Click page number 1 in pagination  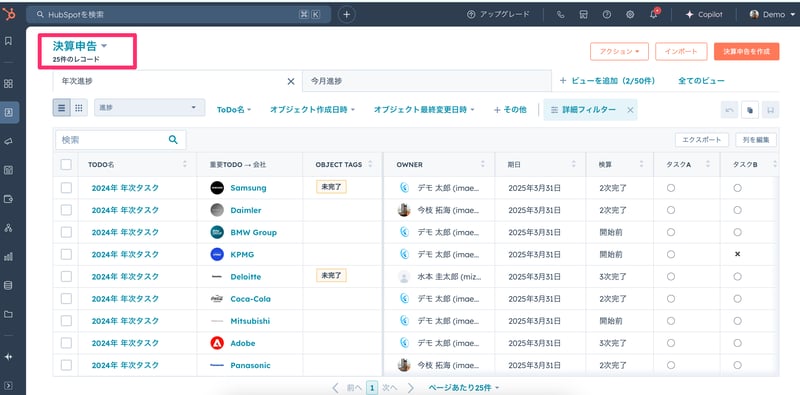click(372, 388)
